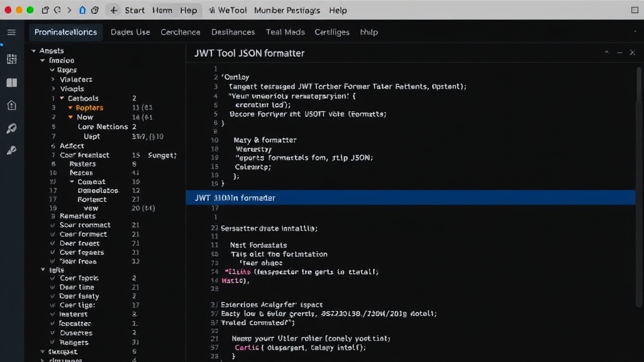Switch to the Dades Use tab
The image size is (644, 362).
click(130, 32)
